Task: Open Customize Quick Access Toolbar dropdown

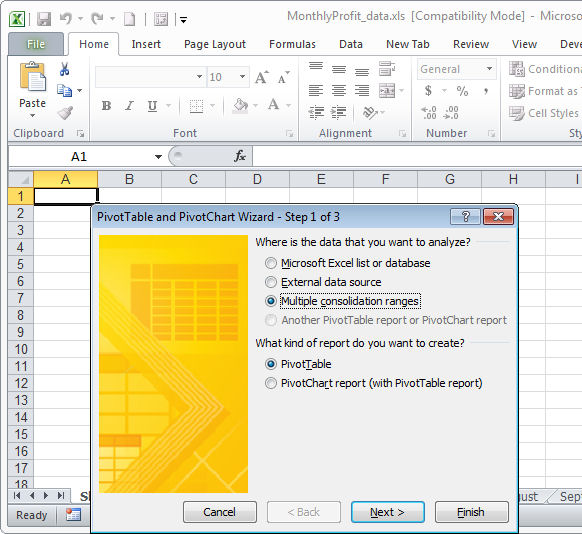Action: [183, 19]
